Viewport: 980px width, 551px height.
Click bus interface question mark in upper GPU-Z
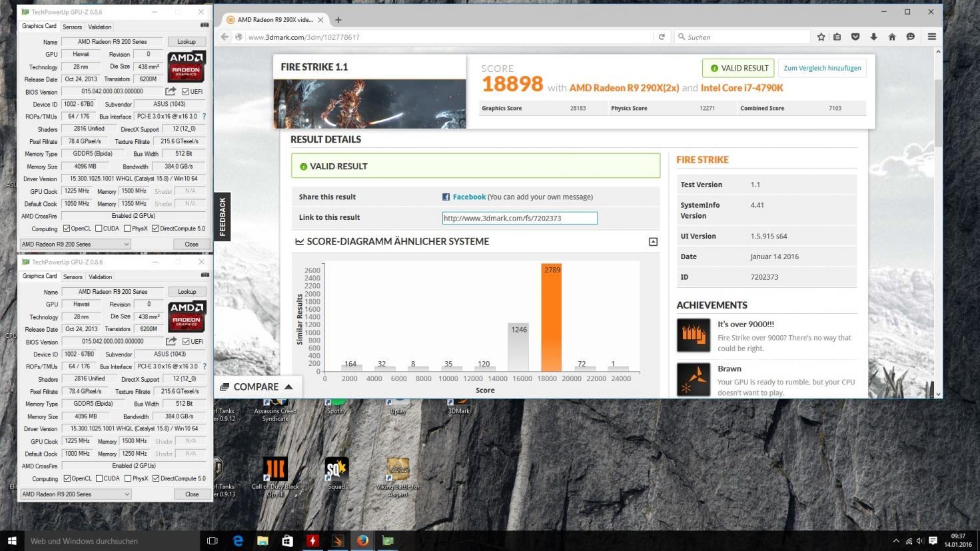point(204,117)
